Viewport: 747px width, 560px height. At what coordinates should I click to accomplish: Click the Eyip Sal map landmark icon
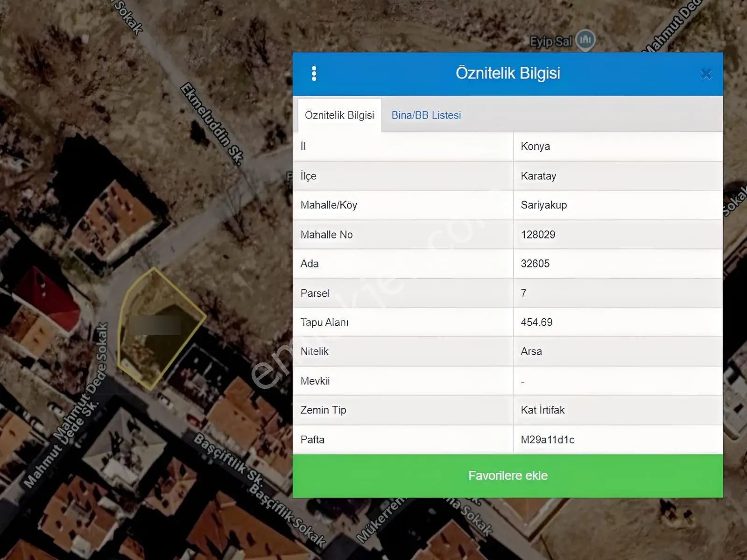(585, 40)
